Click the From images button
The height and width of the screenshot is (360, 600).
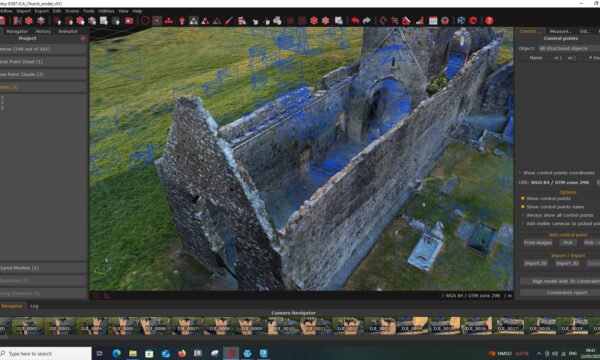(538, 243)
